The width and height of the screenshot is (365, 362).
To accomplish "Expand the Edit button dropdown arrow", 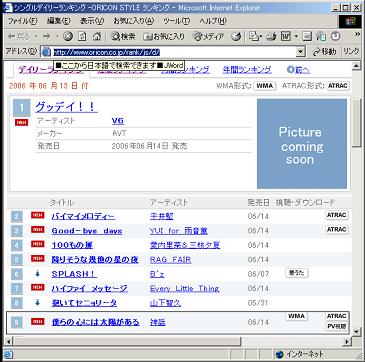I will coord(296,36).
